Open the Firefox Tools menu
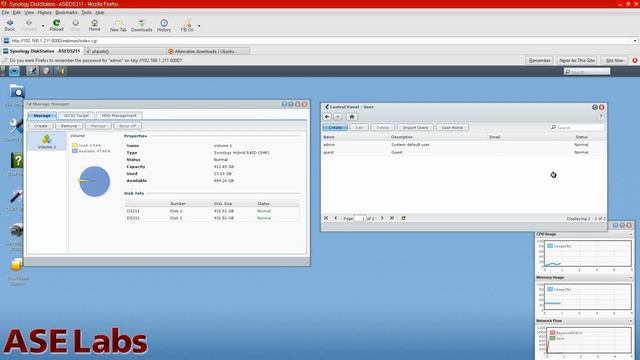The height and width of the screenshot is (360, 640). pyautogui.click(x=87, y=13)
